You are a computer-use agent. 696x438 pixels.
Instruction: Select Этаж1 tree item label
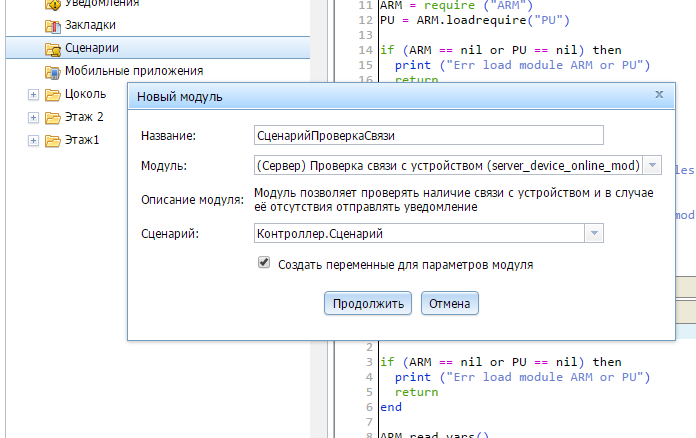(x=82, y=140)
